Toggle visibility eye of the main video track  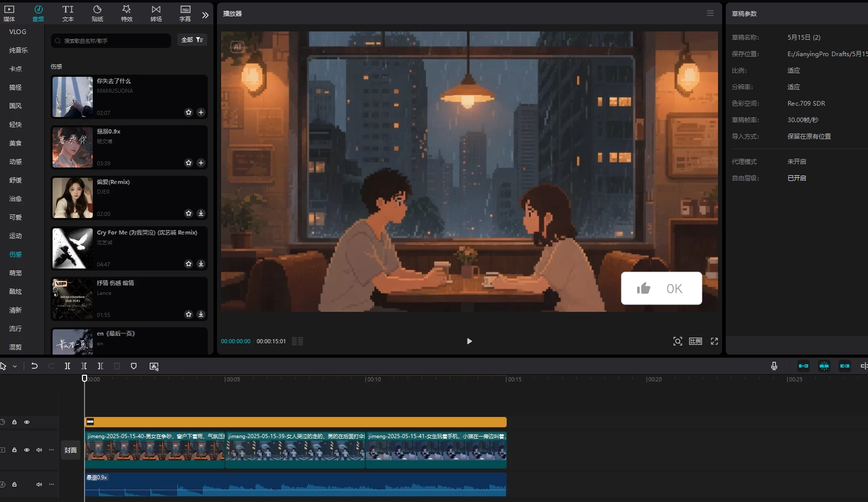click(27, 450)
